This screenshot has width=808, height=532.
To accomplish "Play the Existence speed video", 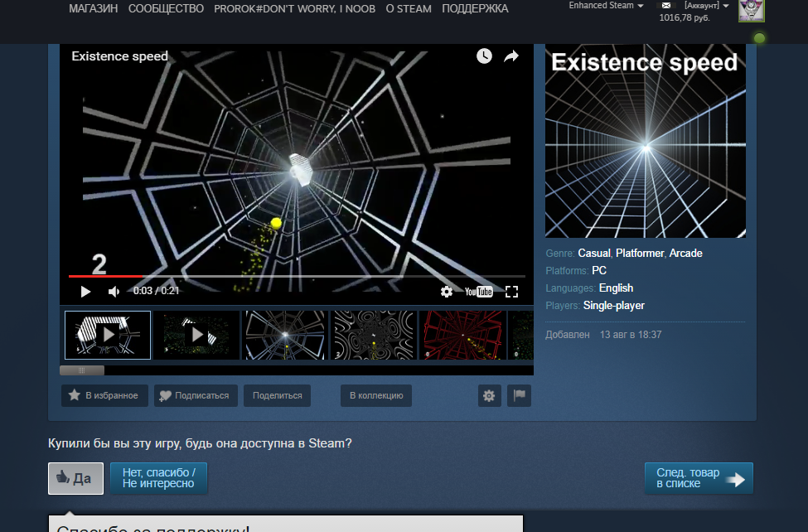I will (x=85, y=292).
